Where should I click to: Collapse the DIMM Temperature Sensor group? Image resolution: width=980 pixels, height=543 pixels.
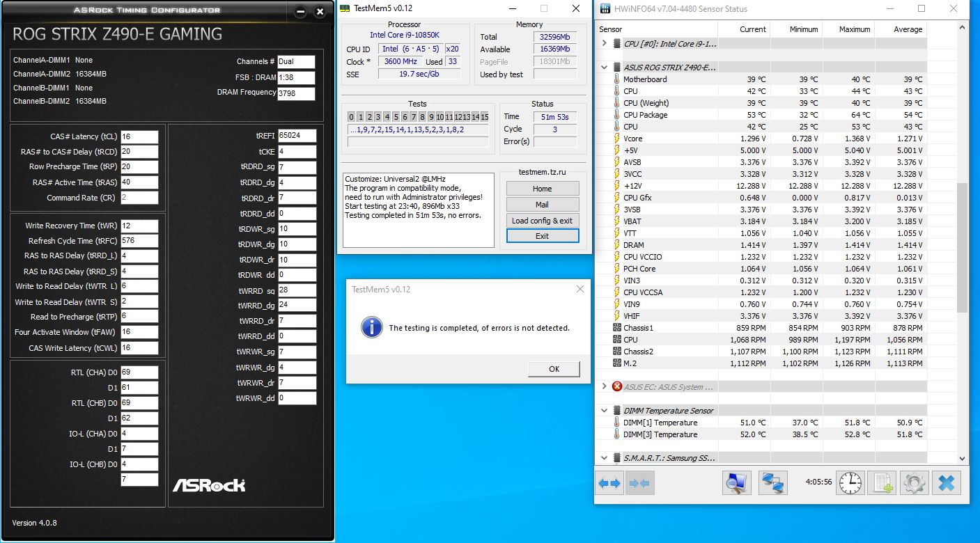[604, 411]
